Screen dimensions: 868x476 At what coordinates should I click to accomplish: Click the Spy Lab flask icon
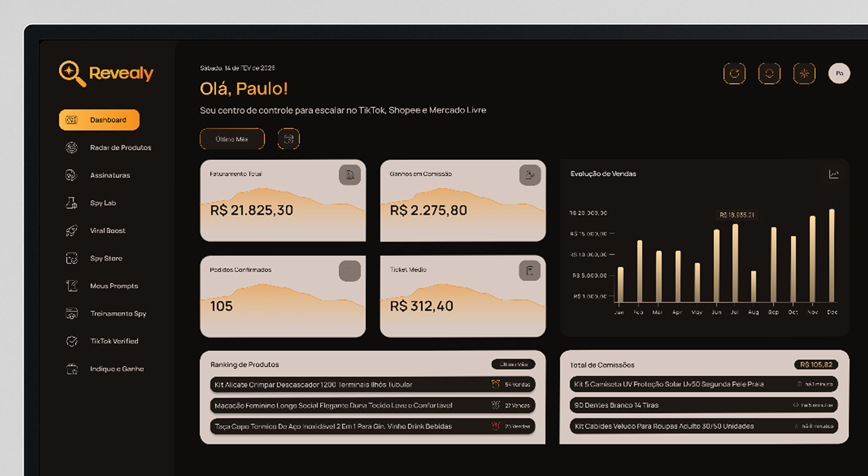[71, 203]
